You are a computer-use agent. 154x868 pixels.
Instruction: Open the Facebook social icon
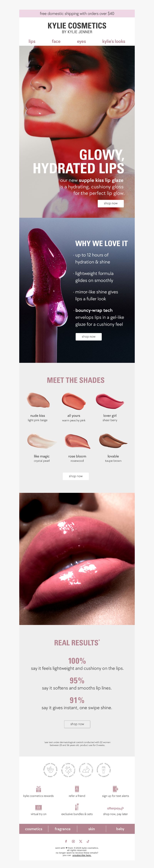(66, 841)
